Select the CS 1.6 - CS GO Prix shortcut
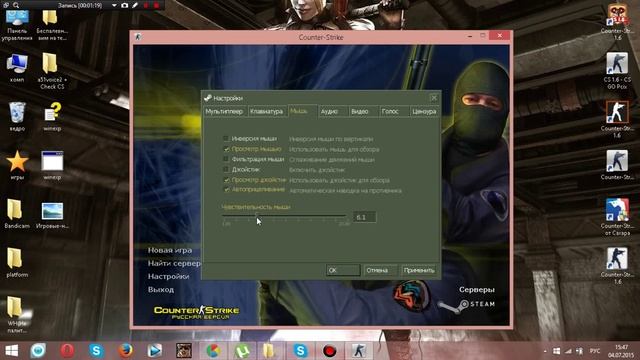Screen dimensions: 640x360 617,71
